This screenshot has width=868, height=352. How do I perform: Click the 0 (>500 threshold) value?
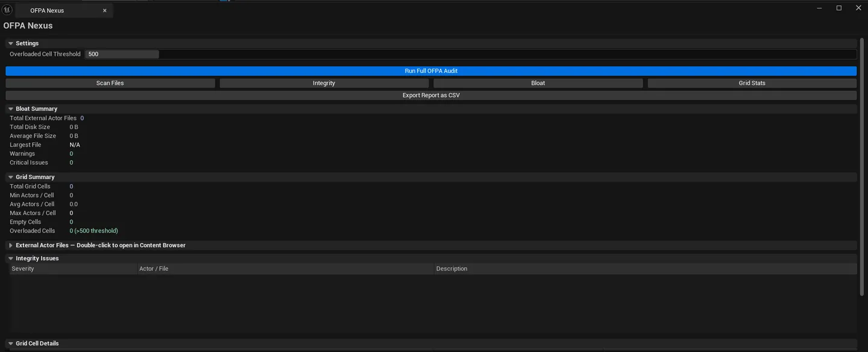[x=94, y=231]
